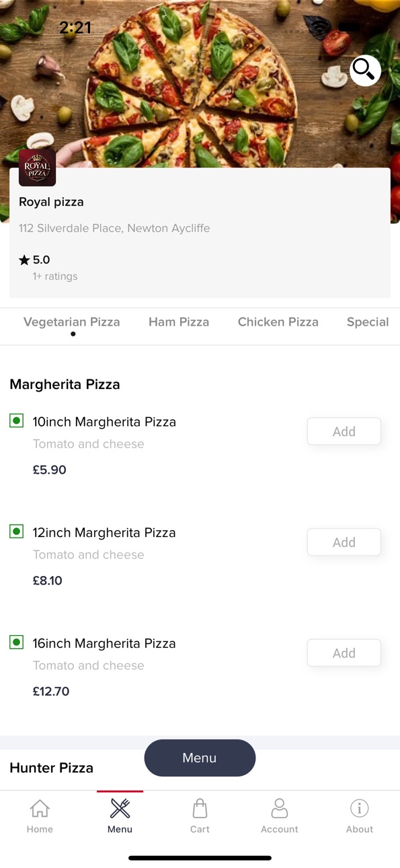Open the Royal Pizza logo thumbnail
The height and width of the screenshot is (868, 400).
click(x=37, y=168)
